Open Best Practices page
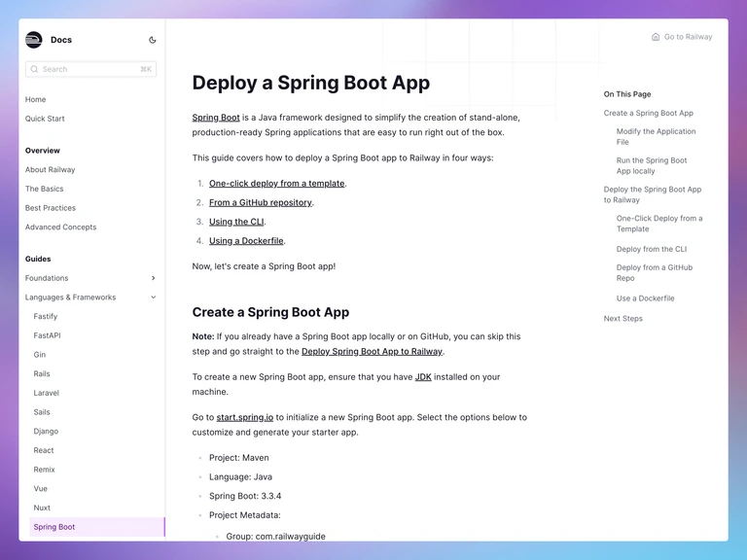The height and width of the screenshot is (560, 747). tap(51, 208)
